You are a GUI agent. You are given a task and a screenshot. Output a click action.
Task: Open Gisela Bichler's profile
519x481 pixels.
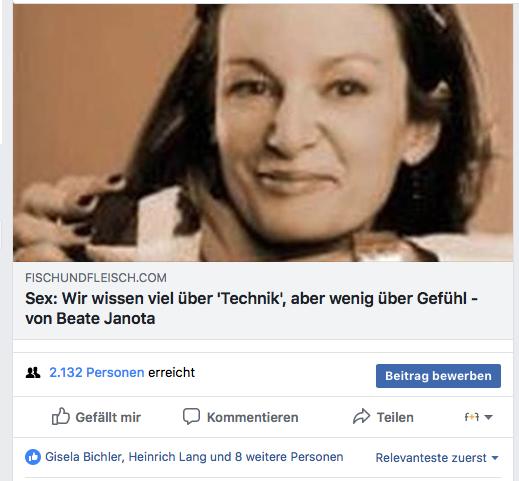(85, 457)
